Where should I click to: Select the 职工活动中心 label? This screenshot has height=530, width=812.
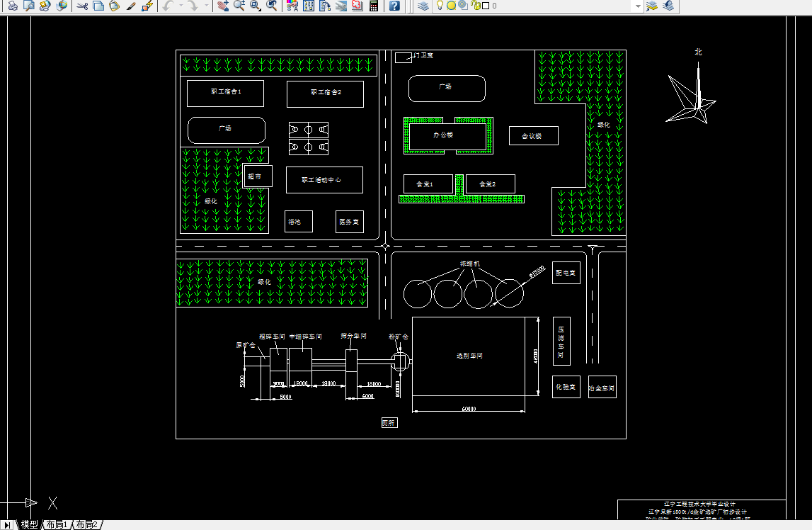321,180
